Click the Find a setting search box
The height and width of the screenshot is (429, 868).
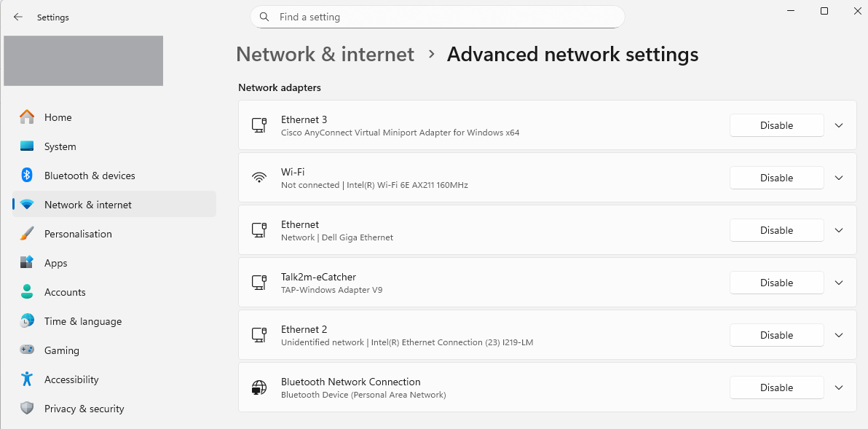[x=444, y=17]
